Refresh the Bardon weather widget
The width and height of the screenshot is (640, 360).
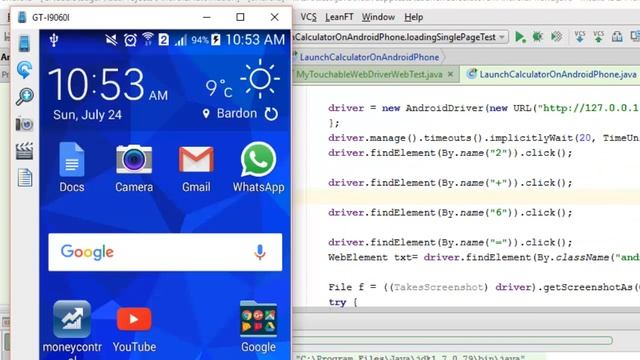click(x=271, y=114)
